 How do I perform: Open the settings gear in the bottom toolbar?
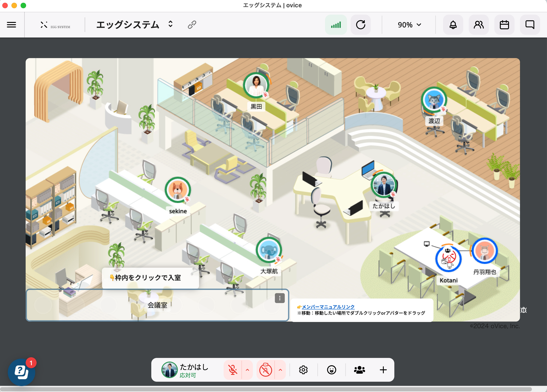click(x=303, y=370)
